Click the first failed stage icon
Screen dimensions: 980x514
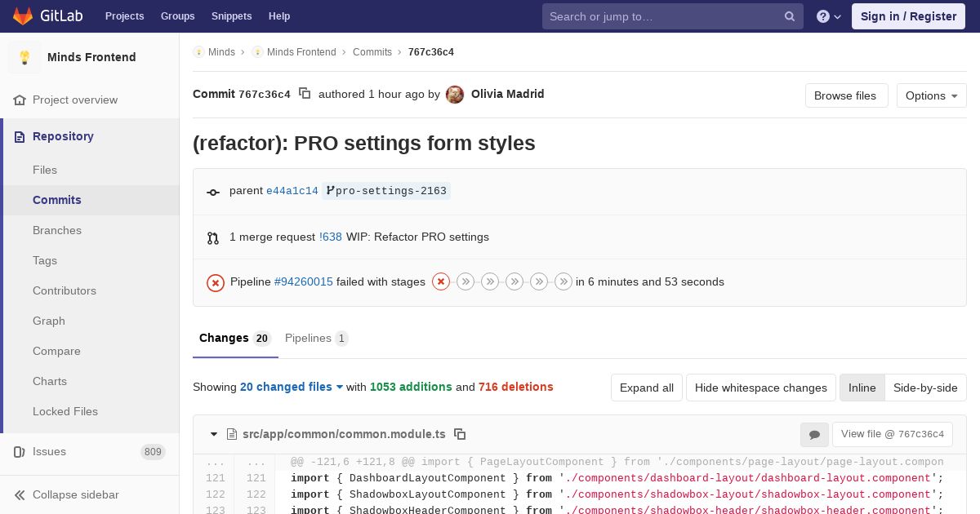tap(441, 281)
